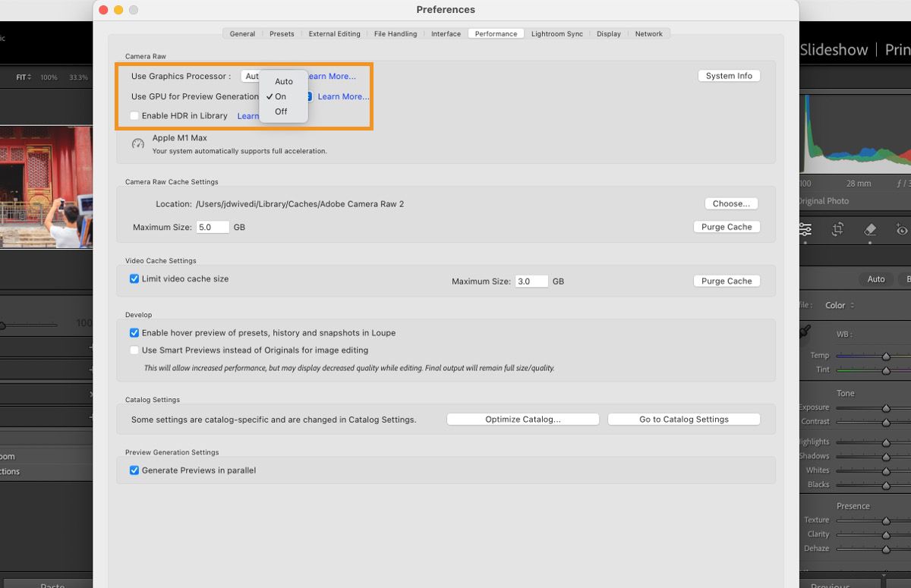
Task: Switch to the General preferences tab
Action: [x=242, y=33]
